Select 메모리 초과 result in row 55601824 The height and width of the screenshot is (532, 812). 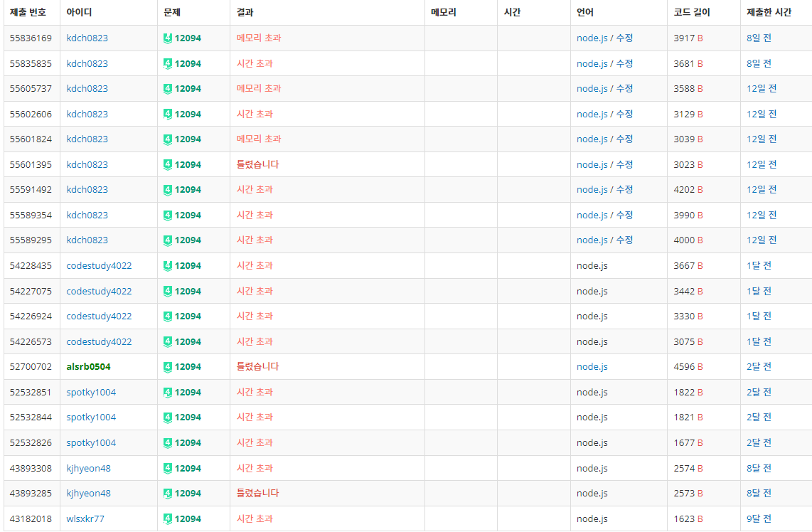click(x=259, y=139)
